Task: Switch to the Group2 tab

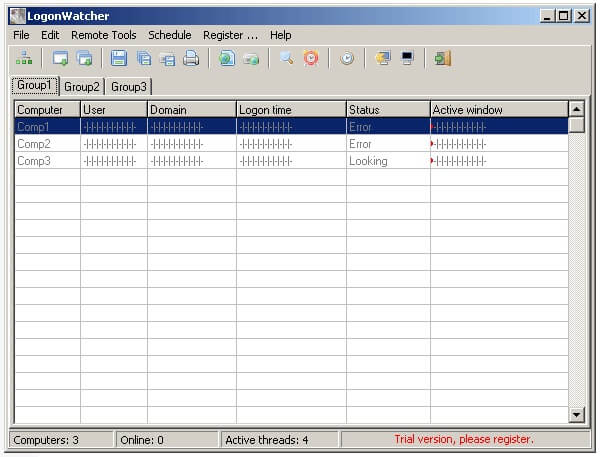Action: [x=82, y=87]
